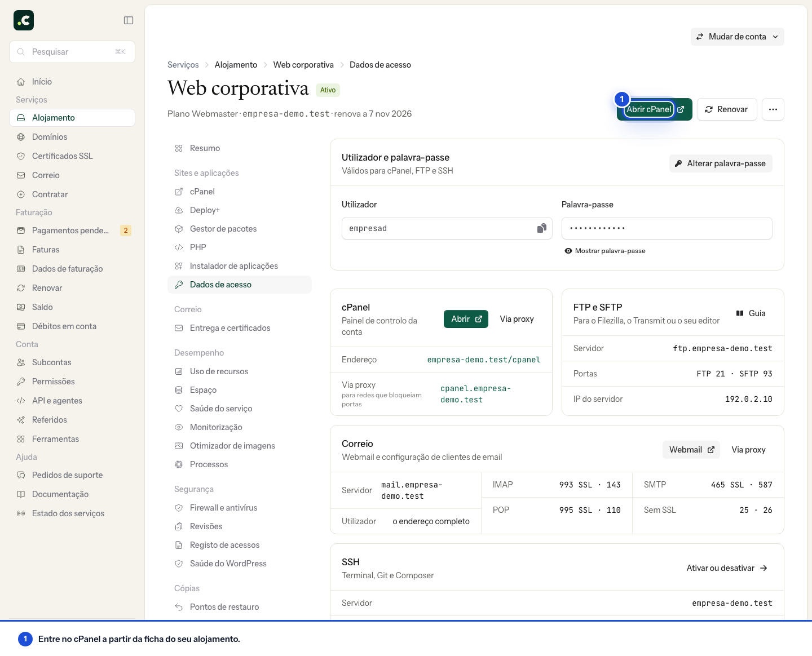
Task: Click the Certificados SSL shield icon
Action: 21,156
